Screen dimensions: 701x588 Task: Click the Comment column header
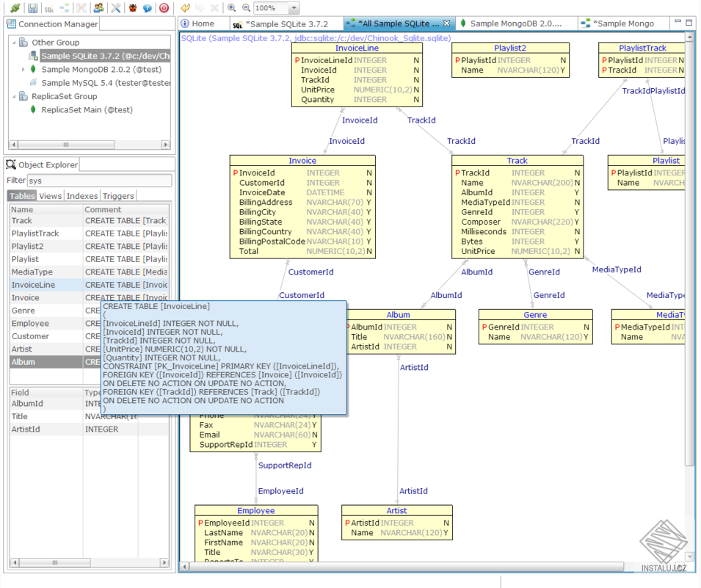[x=126, y=209]
